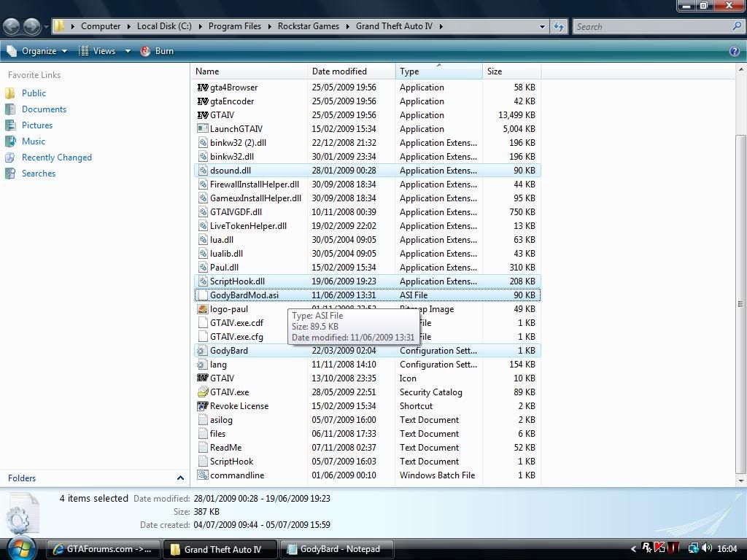Image resolution: width=747 pixels, height=560 pixels.
Task: Open the Organize dropdown menu
Action: pos(36,51)
